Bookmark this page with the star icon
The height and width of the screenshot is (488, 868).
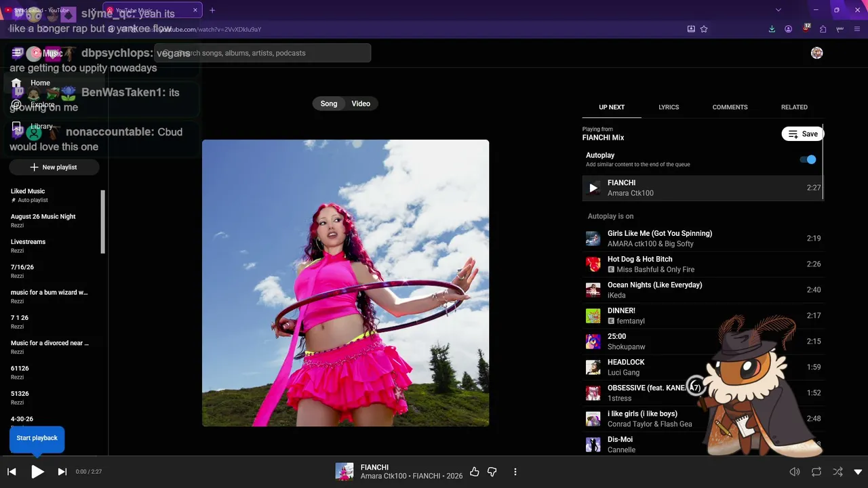pyautogui.click(x=704, y=29)
